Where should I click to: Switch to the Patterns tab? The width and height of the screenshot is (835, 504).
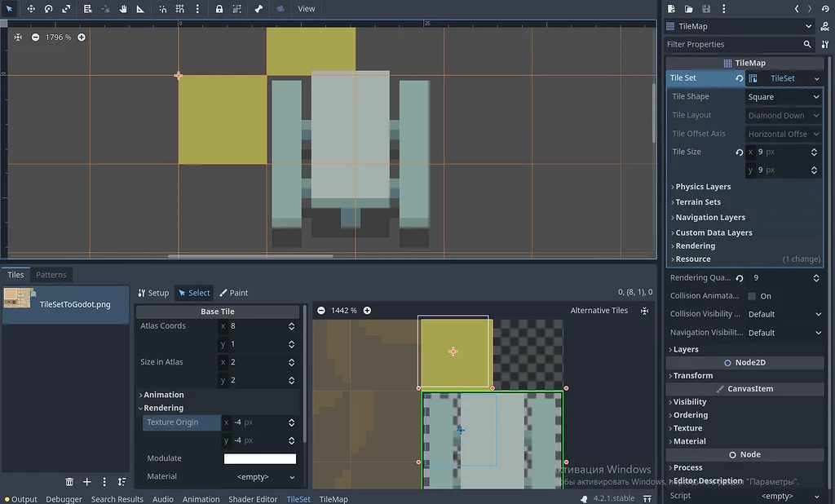(x=51, y=275)
